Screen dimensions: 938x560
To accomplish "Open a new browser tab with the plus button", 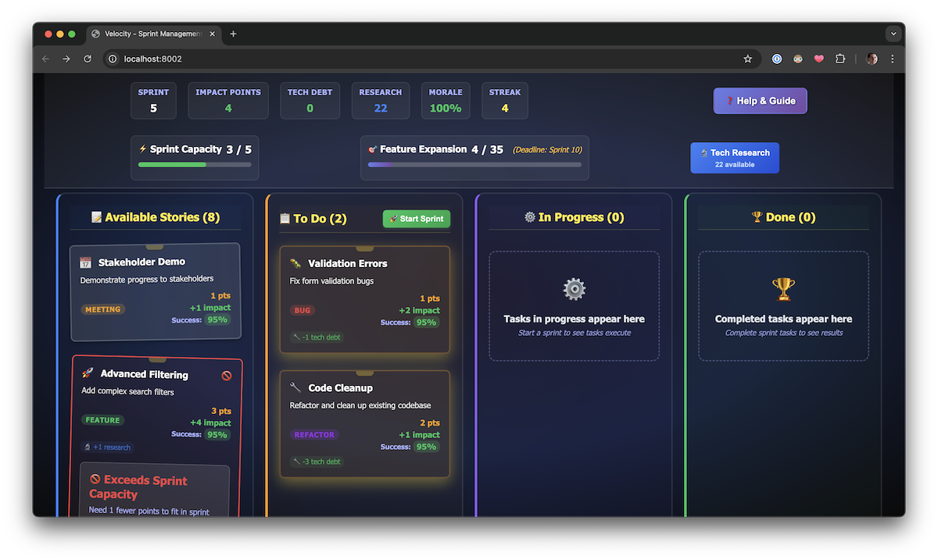I will pos(233,34).
